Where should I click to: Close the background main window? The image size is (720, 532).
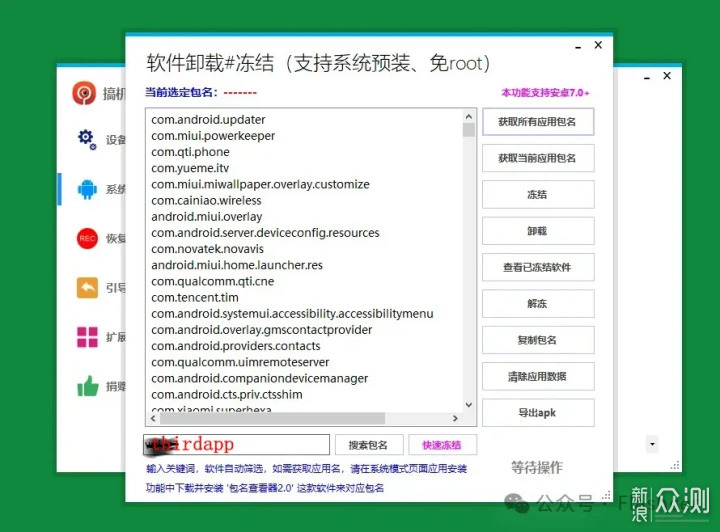(667, 76)
